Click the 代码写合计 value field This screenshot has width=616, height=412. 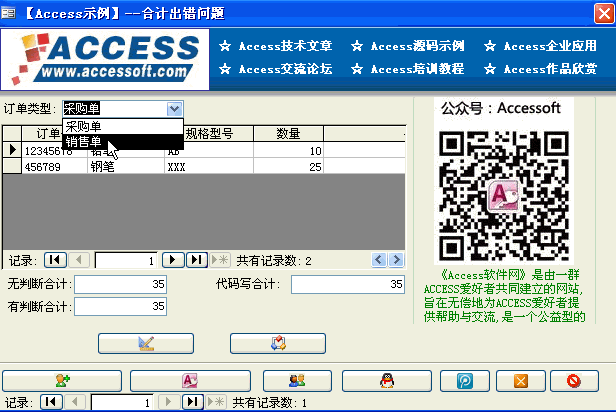tap(348, 284)
